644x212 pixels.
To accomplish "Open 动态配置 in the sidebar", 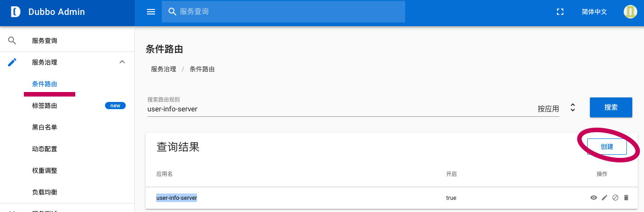I will tap(45, 149).
